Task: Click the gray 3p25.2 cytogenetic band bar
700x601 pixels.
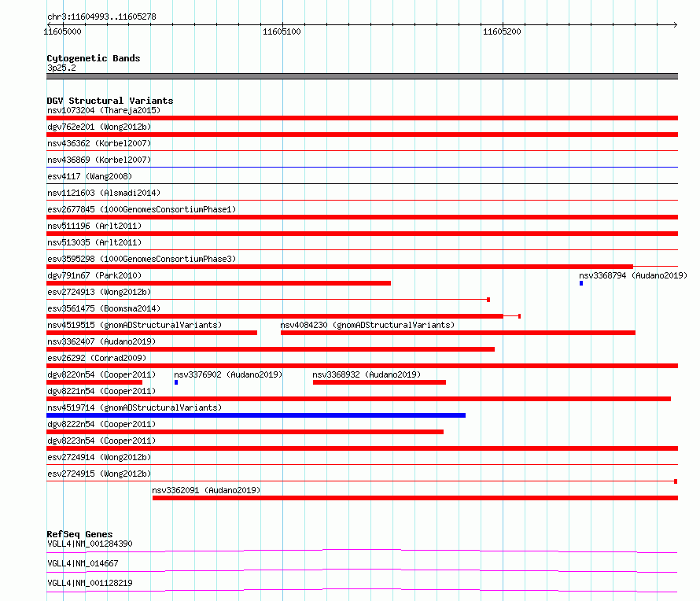Action: click(362, 76)
